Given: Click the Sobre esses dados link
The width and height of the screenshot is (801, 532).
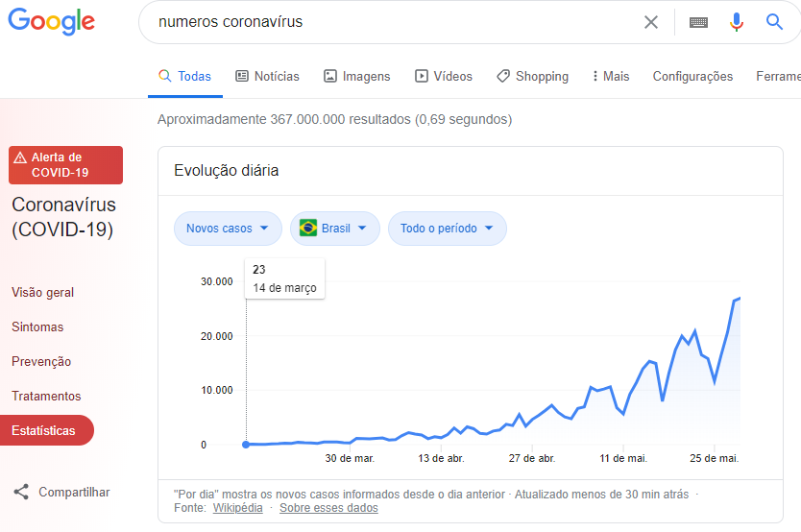Looking at the screenshot, I should (328, 508).
